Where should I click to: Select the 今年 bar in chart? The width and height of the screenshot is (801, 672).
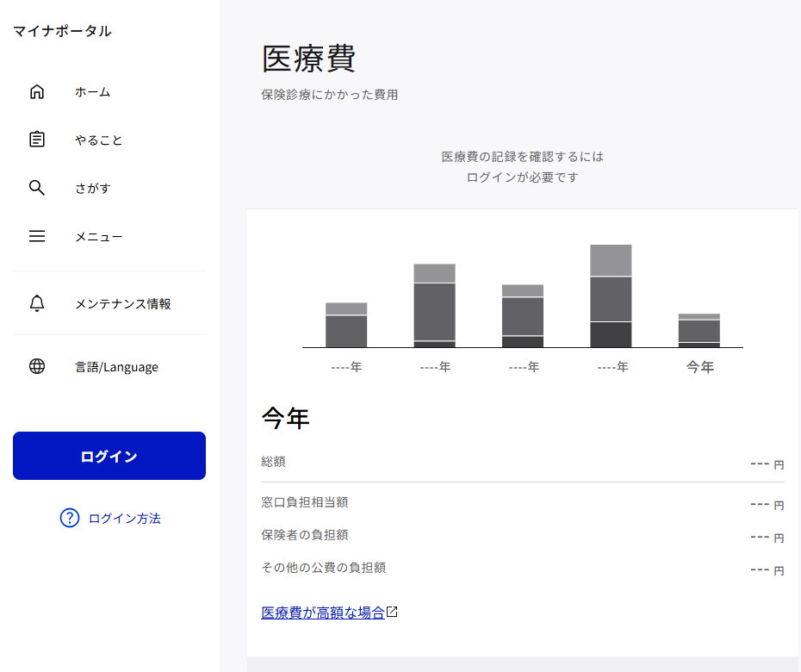[699, 331]
